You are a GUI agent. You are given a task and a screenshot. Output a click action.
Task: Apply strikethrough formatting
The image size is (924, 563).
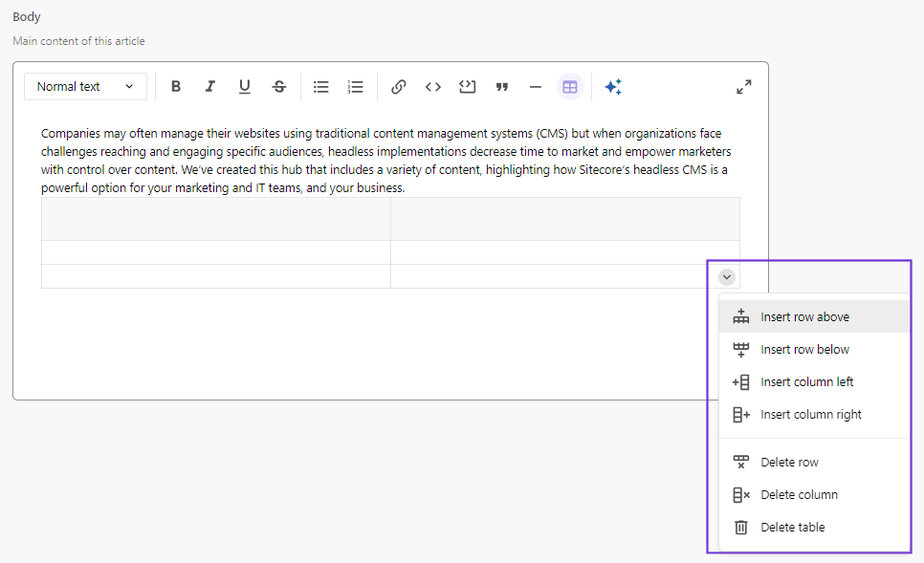(278, 87)
